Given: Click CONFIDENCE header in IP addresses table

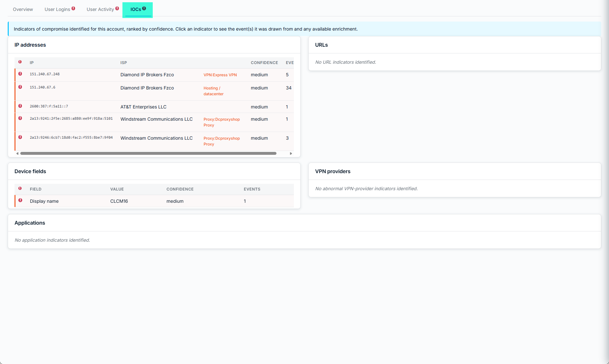Looking at the screenshot, I should pyautogui.click(x=264, y=63).
